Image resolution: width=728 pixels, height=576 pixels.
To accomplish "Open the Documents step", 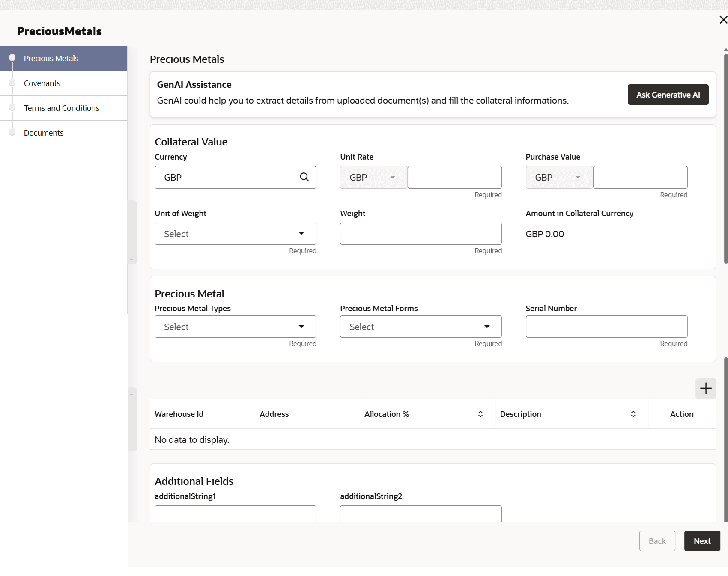I will pyautogui.click(x=44, y=133).
